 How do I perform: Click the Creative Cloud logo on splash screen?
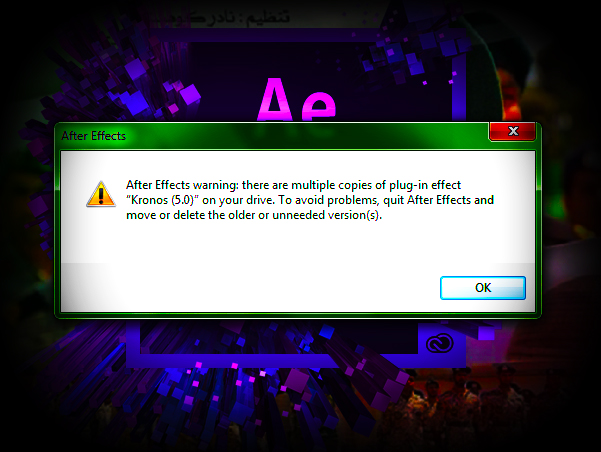click(440, 343)
